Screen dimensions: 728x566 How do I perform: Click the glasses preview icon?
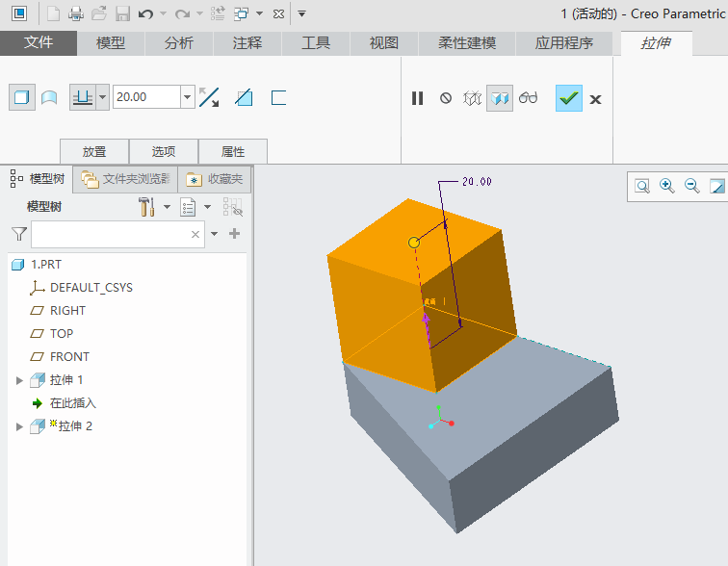(x=528, y=98)
